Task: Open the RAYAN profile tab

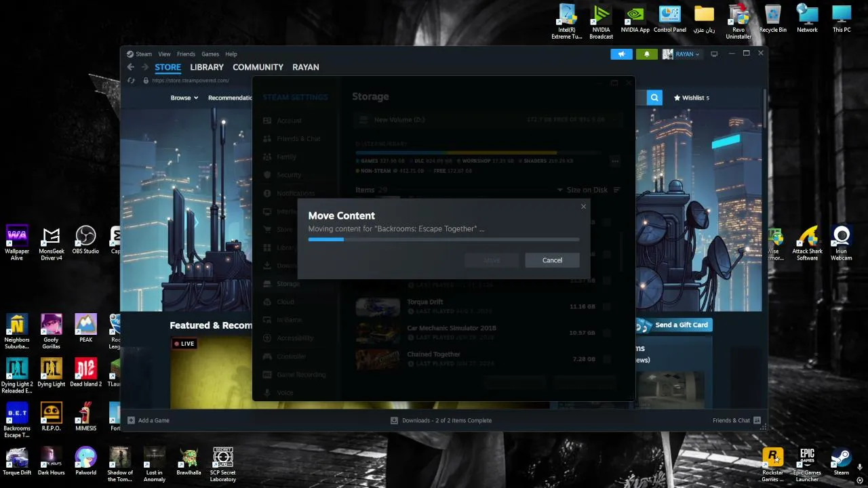Action: coord(306,67)
